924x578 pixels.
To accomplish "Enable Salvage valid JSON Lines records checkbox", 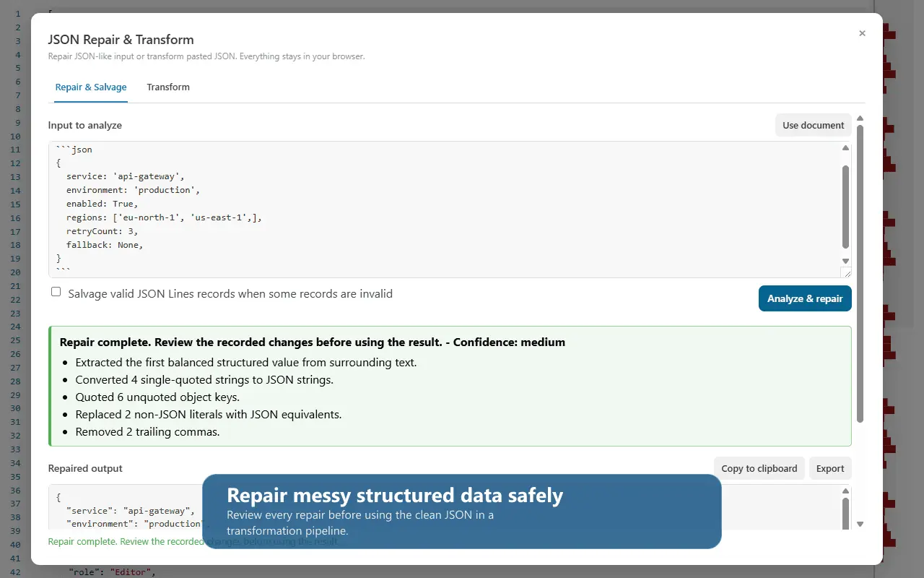I will tap(56, 292).
